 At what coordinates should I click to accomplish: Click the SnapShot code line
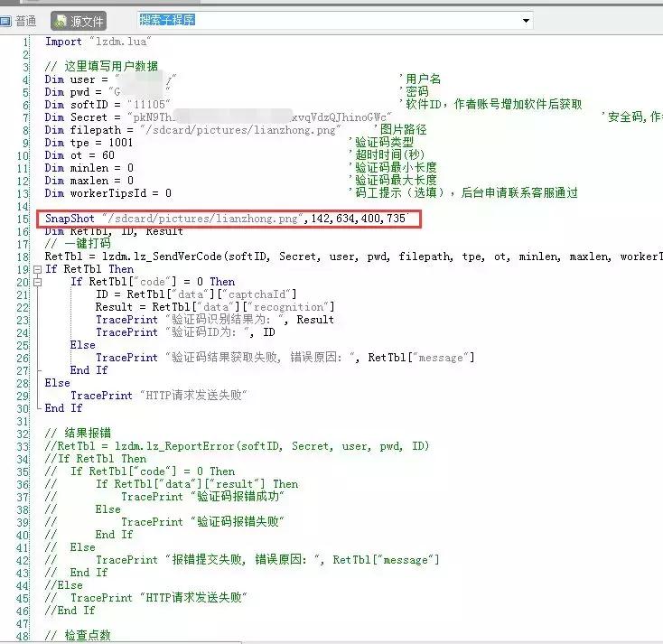pyautogui.click(x=226, y=219)
